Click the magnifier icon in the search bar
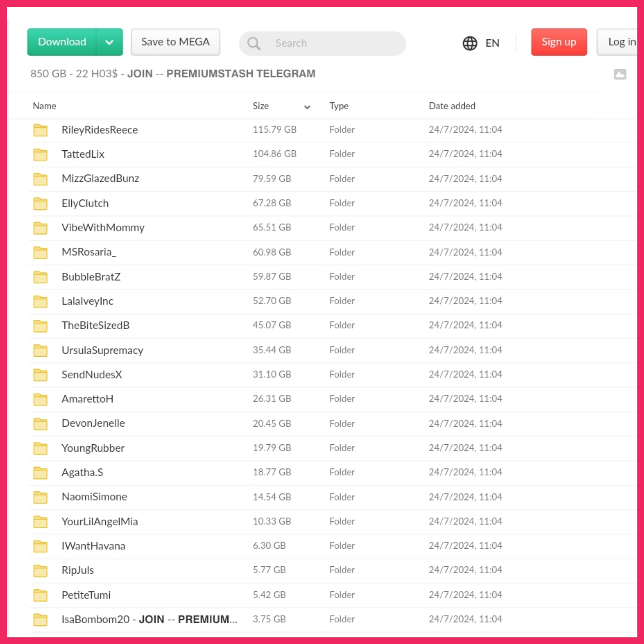This screenshot has height=644, width=644. (254, 43)
